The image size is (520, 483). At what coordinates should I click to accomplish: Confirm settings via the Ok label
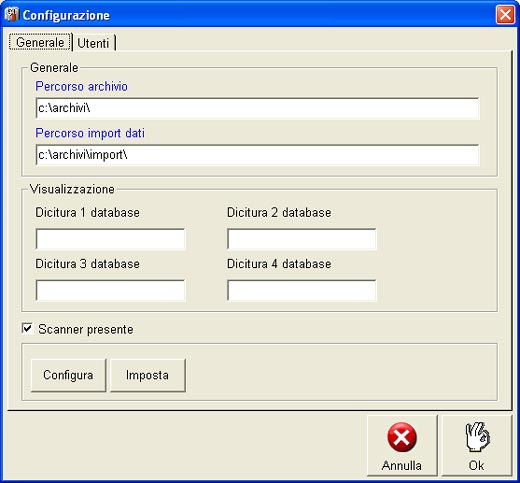pos(476,465)
